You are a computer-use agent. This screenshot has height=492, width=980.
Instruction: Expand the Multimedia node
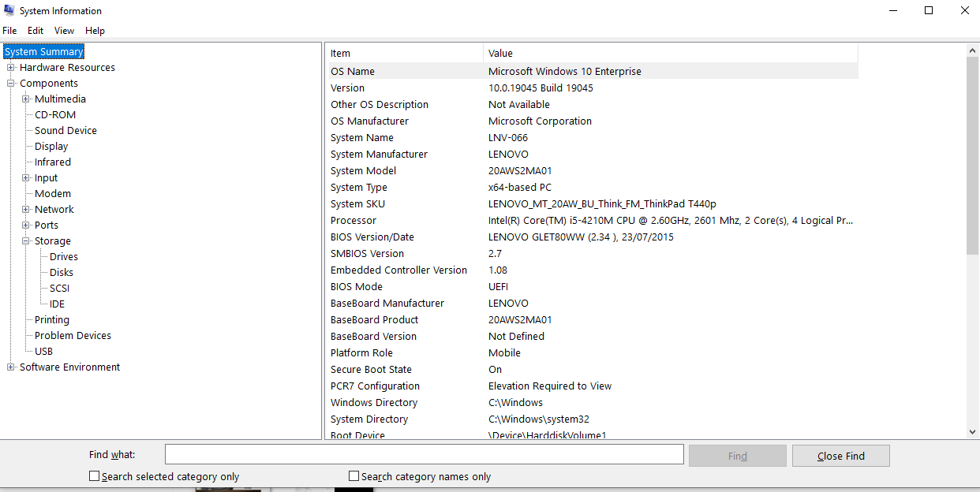[x=26, y=99]
